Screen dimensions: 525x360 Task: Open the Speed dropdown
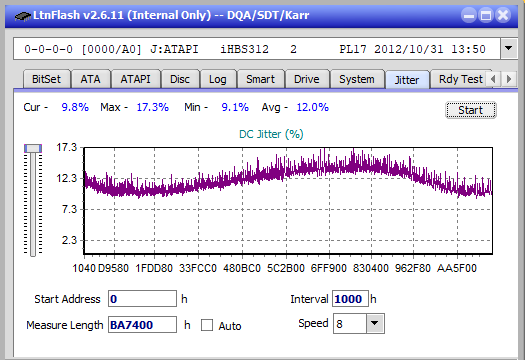pyautogui.click(x=375, y=323)
